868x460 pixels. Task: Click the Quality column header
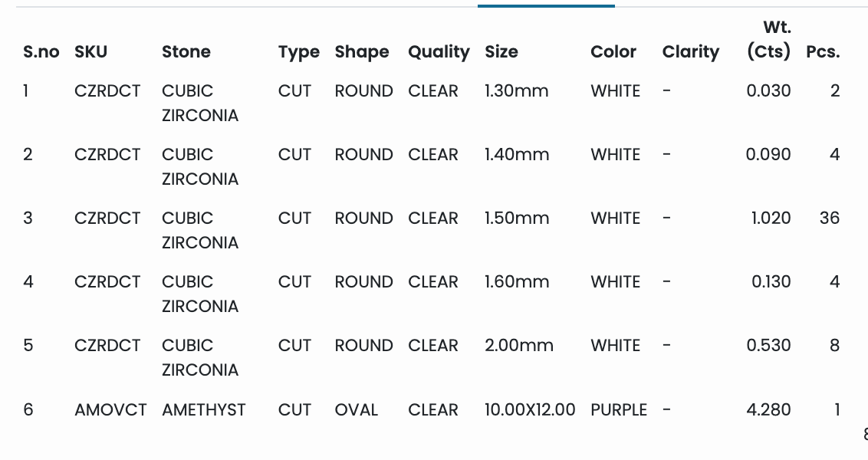point(439,52)
